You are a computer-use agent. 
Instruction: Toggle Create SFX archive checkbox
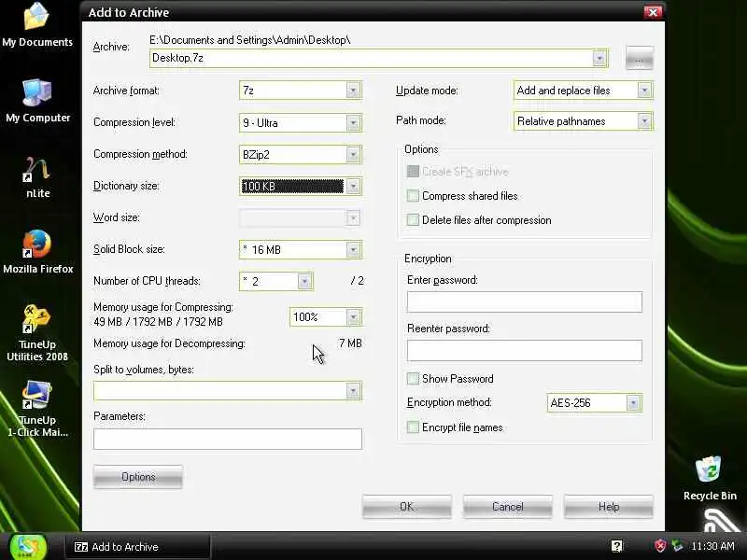click(x=413, y=172)
